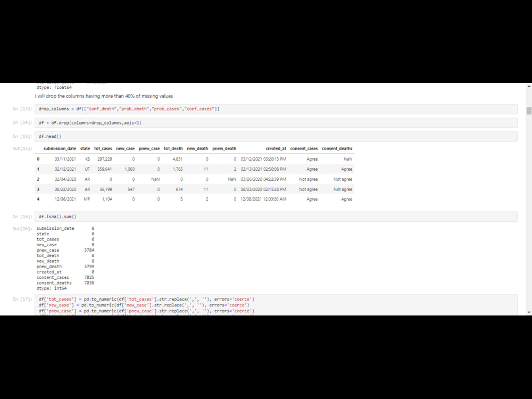Click the Agree value for row 1

(312, 169)
